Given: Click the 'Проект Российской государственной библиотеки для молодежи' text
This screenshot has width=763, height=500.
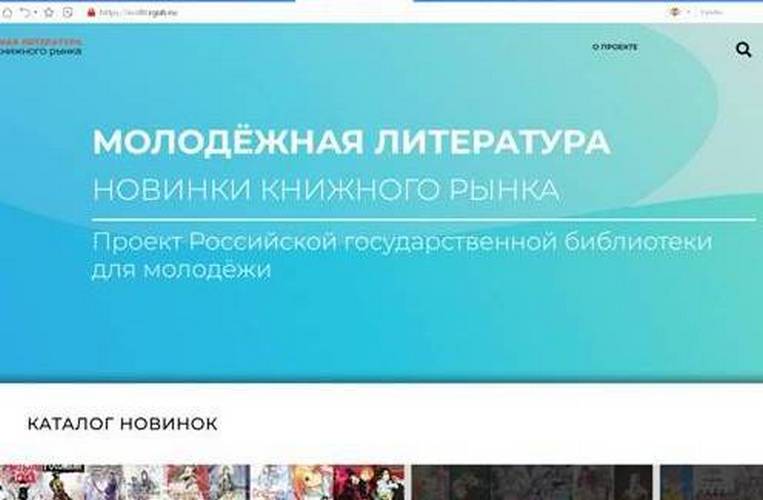Looking at the screenshot, I should tap(402, 256).
